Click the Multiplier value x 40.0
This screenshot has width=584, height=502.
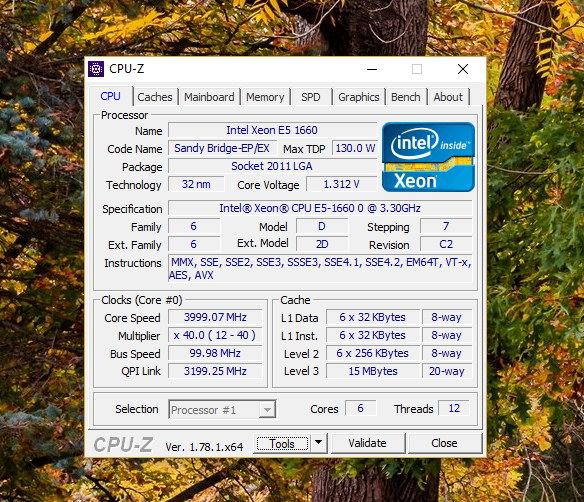[x=215, y=335]
